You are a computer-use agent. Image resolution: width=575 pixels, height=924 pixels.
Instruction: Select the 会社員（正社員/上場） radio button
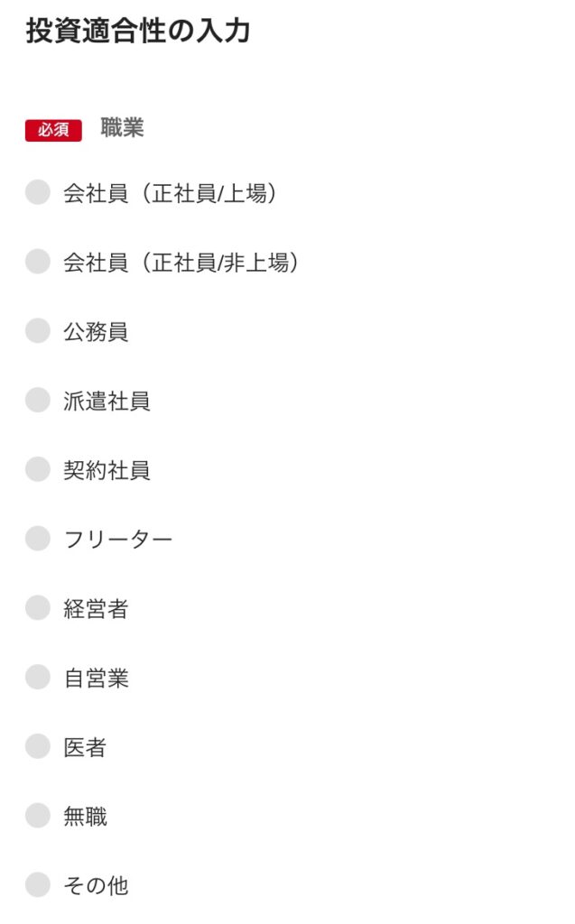point(38,192)
